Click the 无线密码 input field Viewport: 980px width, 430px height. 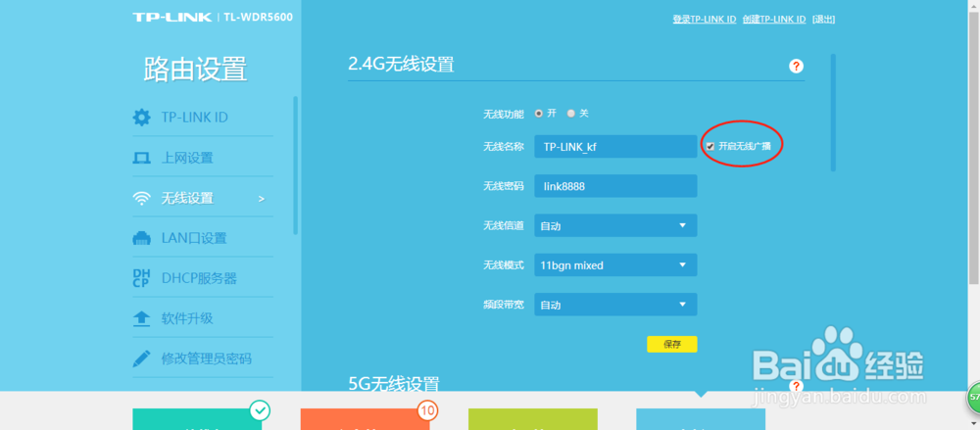pyautogui.click(x=615, y=186)
